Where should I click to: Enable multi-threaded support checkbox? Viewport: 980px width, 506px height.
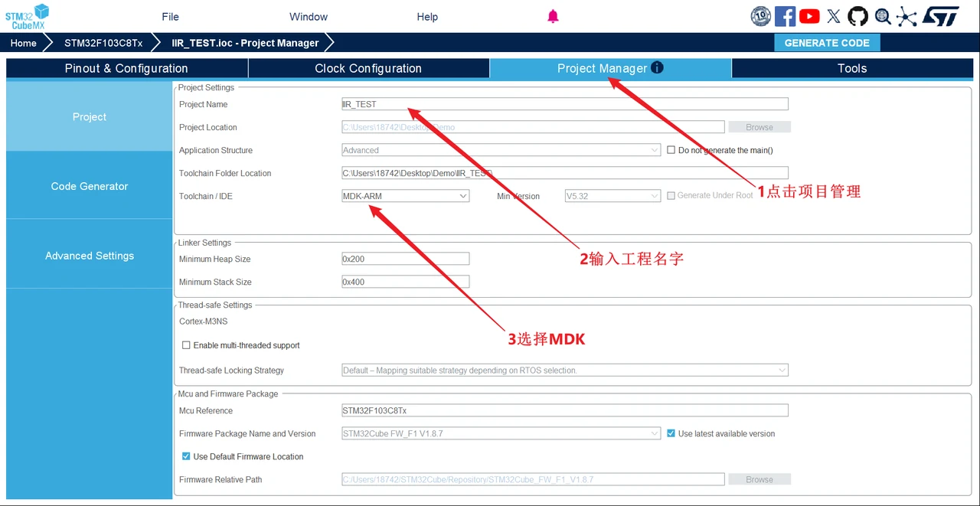186,345
